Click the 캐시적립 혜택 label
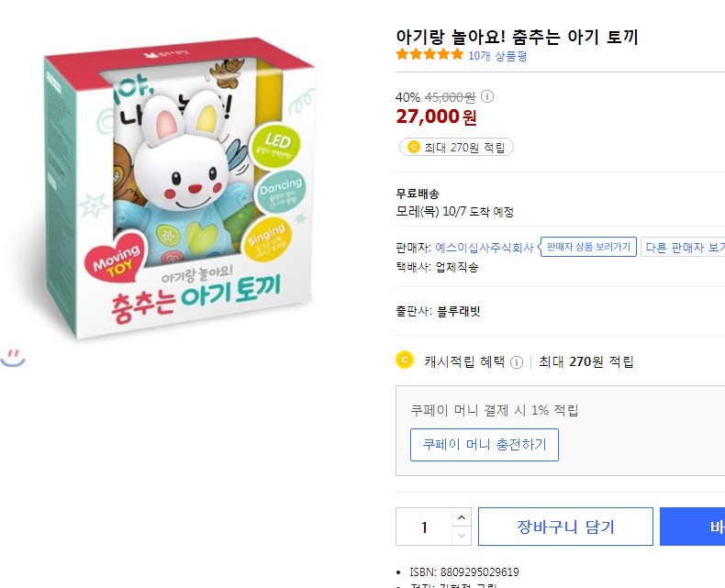This screenshot has height=588, width=725. coord(464,361)
